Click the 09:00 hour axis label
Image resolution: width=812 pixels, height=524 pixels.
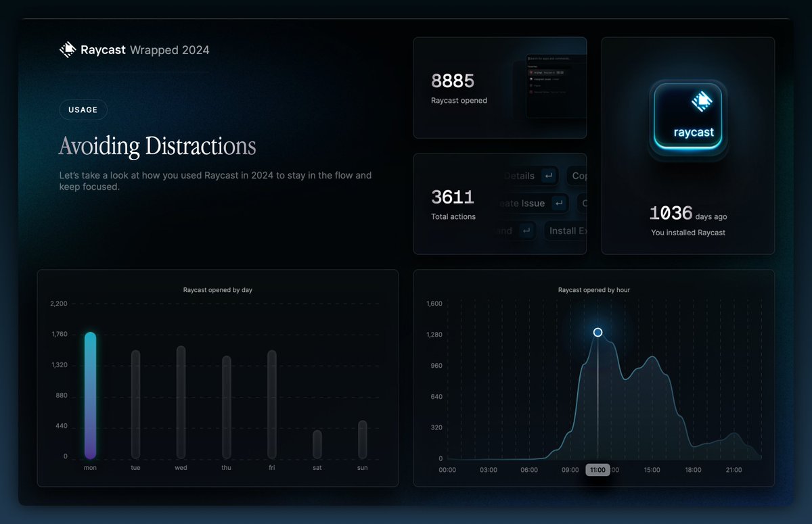tap(570, 470)
